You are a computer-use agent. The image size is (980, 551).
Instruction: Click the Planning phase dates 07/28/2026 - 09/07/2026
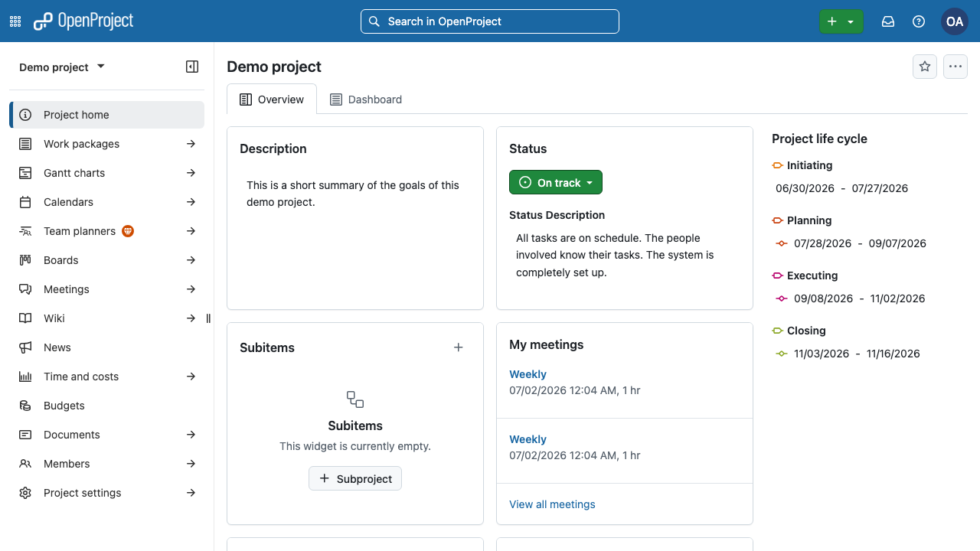click(x=860, y=243)
